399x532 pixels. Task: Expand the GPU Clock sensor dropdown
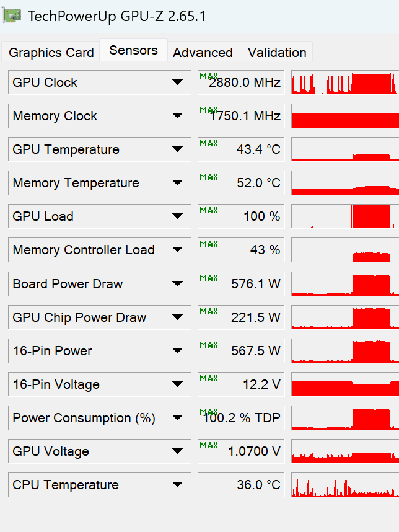(x=177, y=82)
